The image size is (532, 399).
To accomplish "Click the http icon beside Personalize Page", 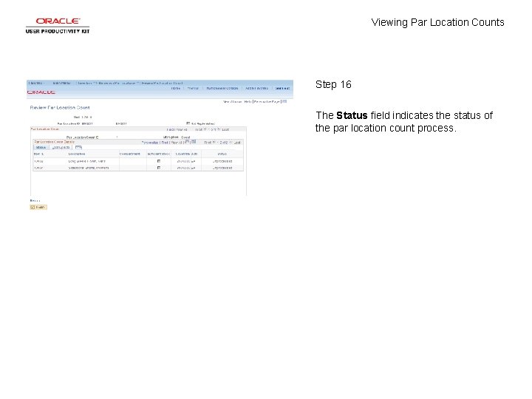I will (284, 101).
